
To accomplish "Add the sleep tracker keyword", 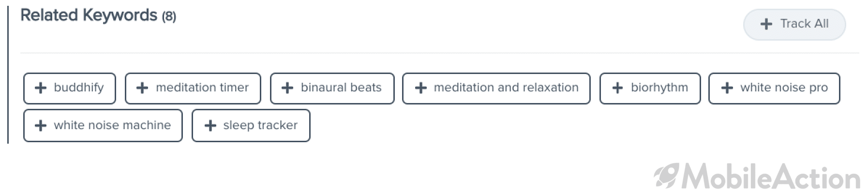I will (251, 125).
